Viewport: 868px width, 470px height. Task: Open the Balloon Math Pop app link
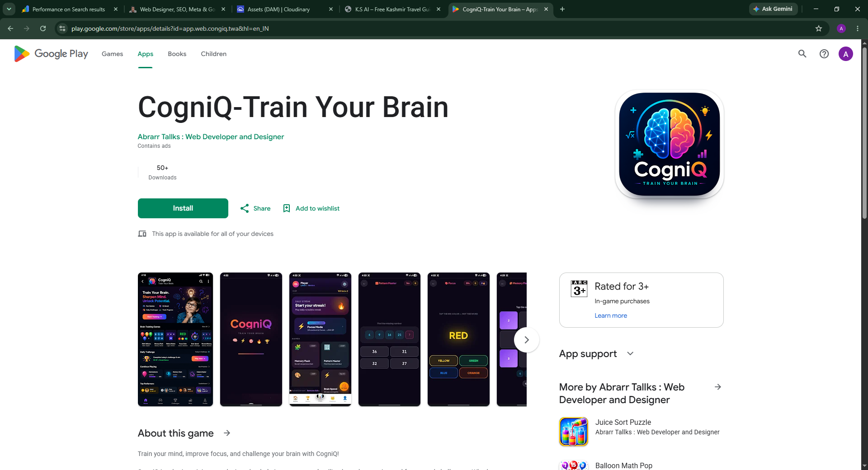coord(624,465)
